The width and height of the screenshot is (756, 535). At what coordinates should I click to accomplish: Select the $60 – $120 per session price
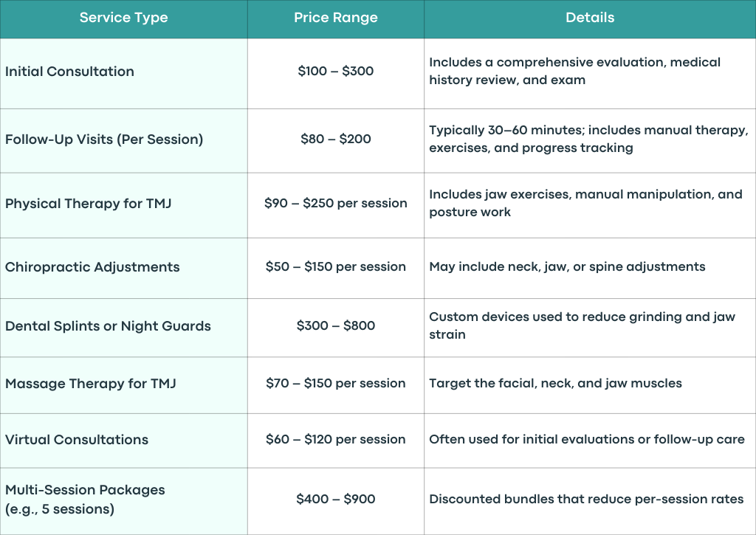click(336, 439)
